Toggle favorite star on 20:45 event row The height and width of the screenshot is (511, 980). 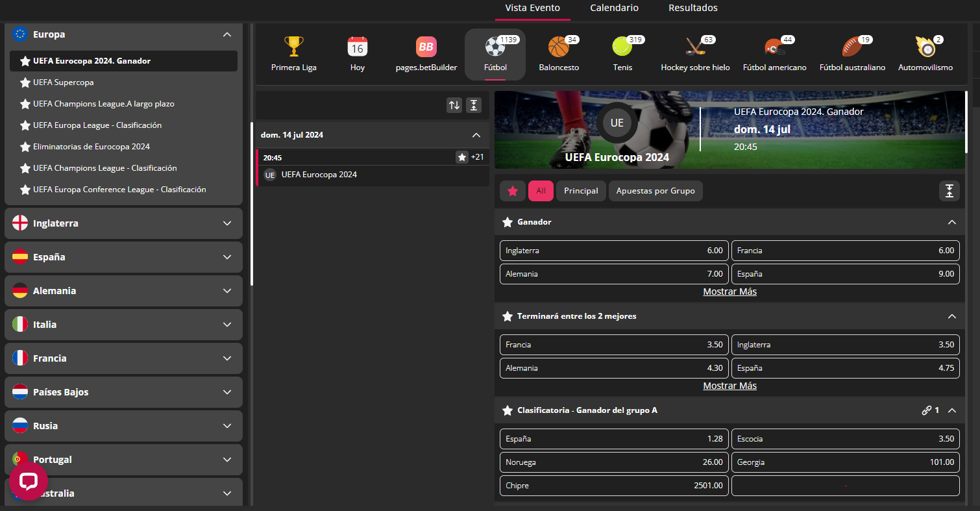(x=461, y=157)
